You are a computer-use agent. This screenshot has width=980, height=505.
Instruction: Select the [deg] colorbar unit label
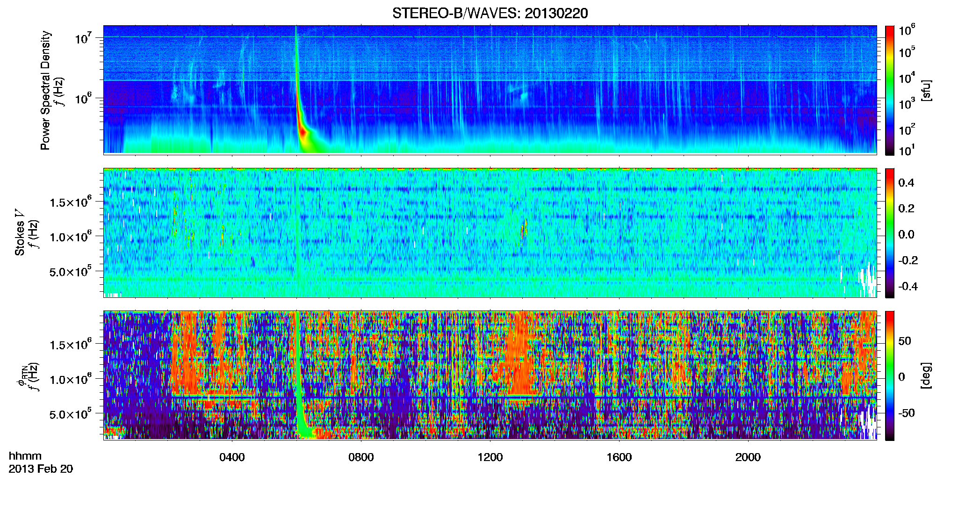click(x=926, y=375)
